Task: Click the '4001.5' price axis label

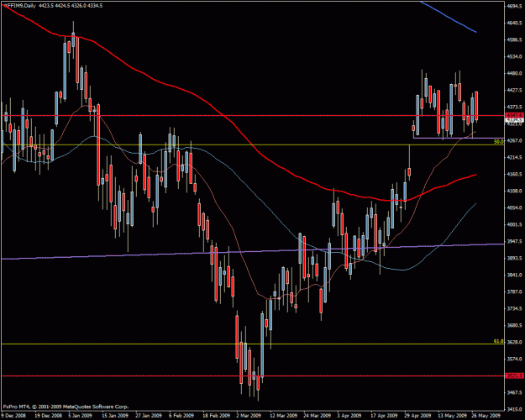Action: (x=515, y=224)
